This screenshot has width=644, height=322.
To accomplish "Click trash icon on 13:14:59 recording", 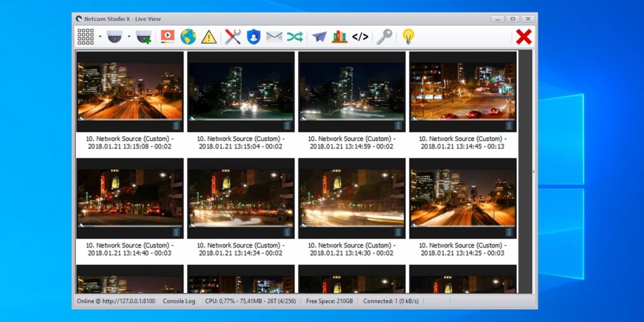I will 398,125.
